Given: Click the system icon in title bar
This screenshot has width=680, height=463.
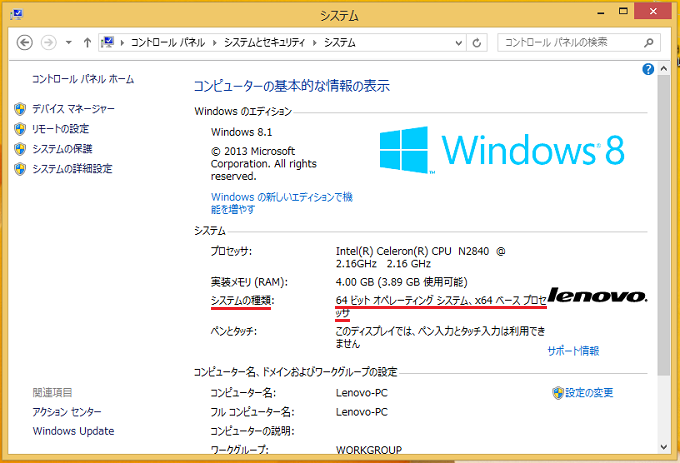Looking at the screenshot, I should (x=16, y=15).
